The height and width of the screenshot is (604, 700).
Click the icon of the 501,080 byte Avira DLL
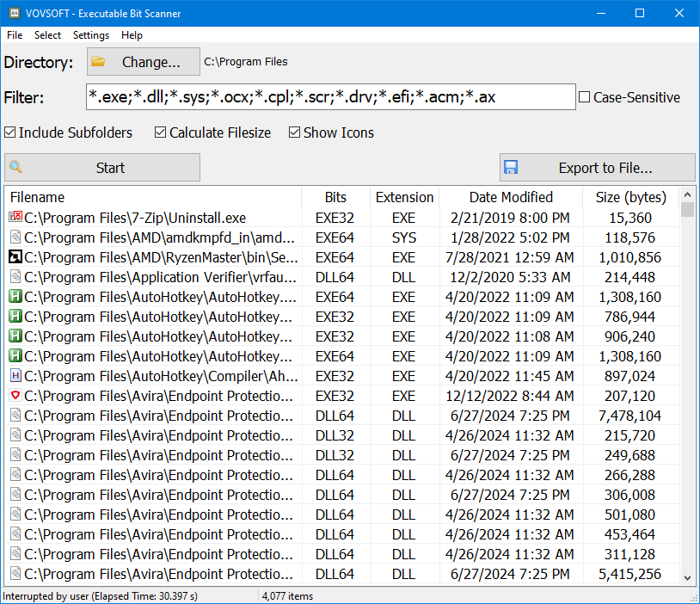(x=15, y=514)
